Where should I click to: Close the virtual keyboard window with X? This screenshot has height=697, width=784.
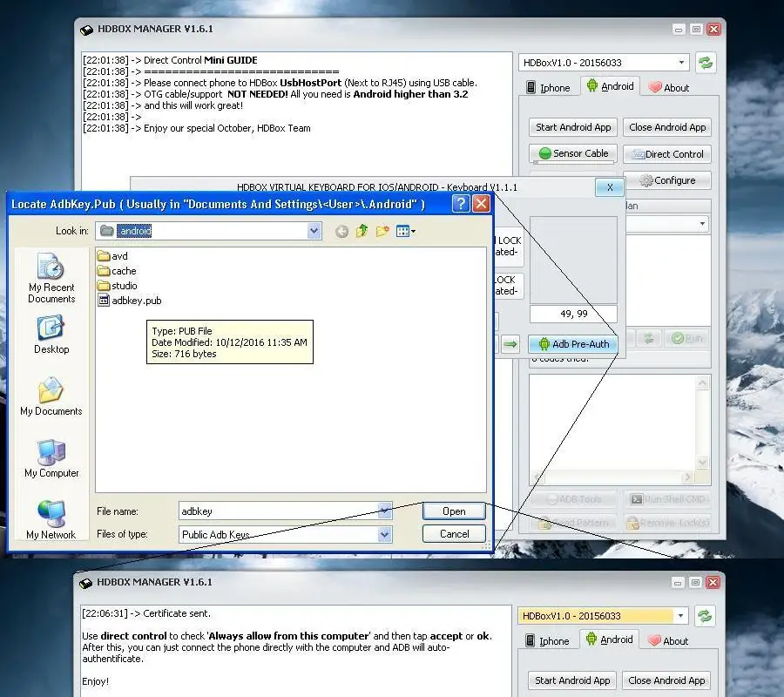[610, 187]
